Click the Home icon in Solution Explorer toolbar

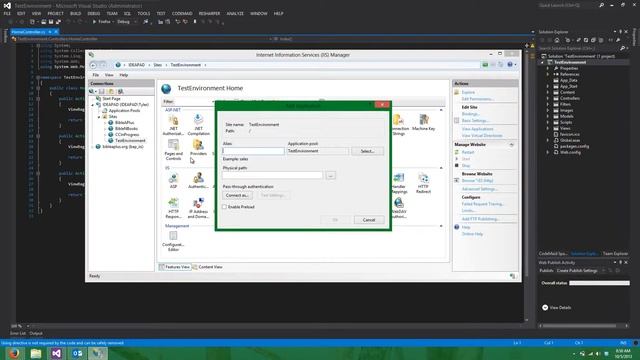click(557, 40)
